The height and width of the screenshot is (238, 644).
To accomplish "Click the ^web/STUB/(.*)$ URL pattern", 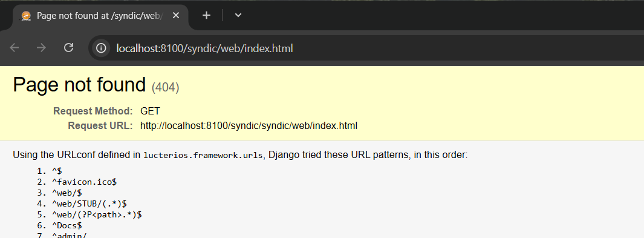I will 89,203.
